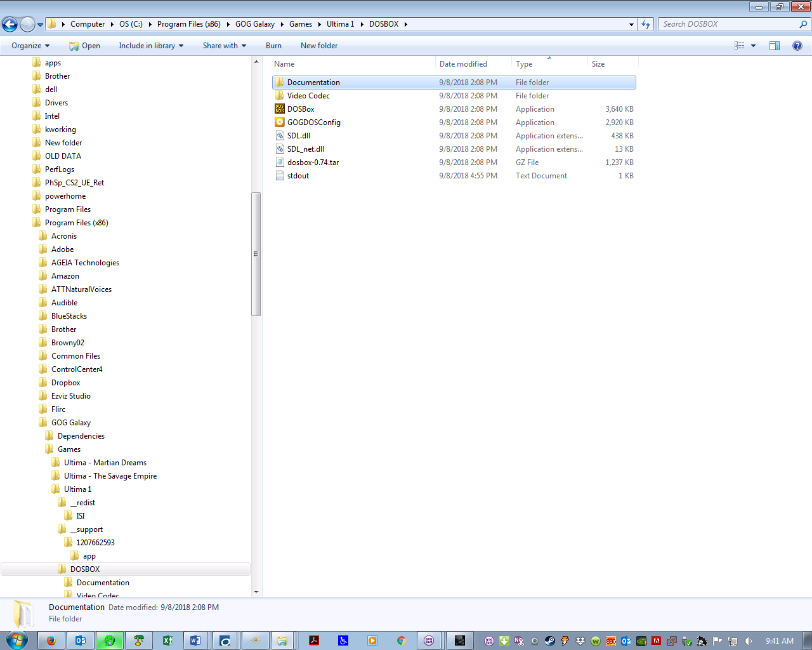Open Windows Explorer taskbar button
Screen dimensions: 812x650
tap(282, 640)
